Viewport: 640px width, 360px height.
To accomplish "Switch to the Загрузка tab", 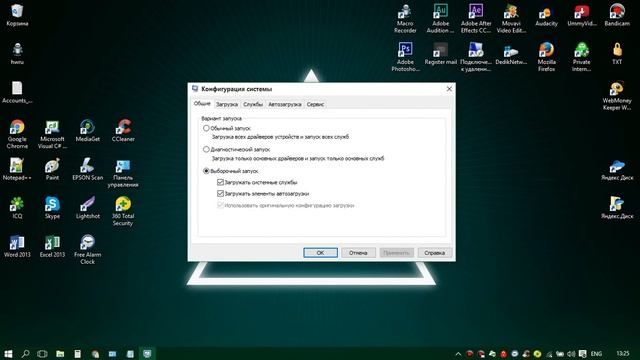I will click(227, 104).
